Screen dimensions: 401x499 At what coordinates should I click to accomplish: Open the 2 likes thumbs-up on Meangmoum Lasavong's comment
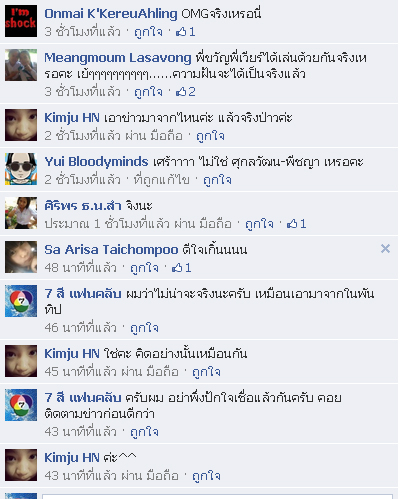coord(185,92)
